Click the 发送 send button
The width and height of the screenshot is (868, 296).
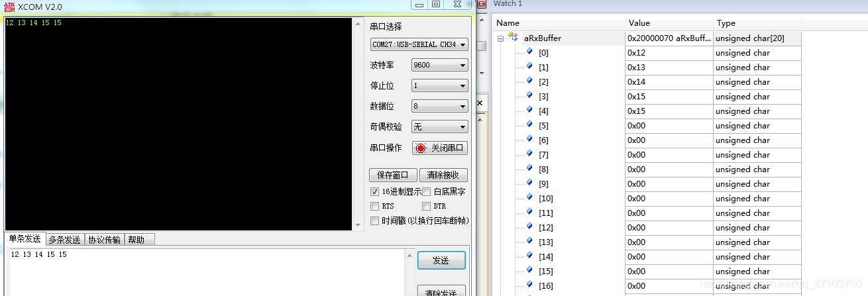pos(441,260)
